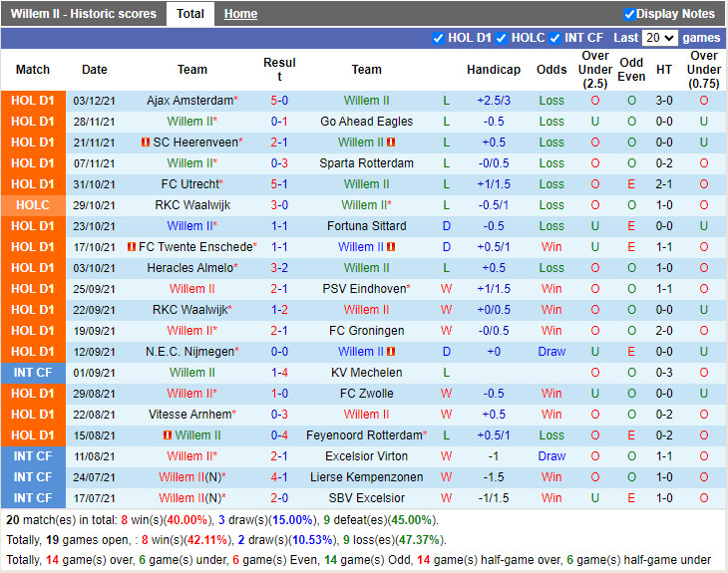728x573 pixels.
Task: Click KV Mechelen team name
Action: (x=366, y=373)
